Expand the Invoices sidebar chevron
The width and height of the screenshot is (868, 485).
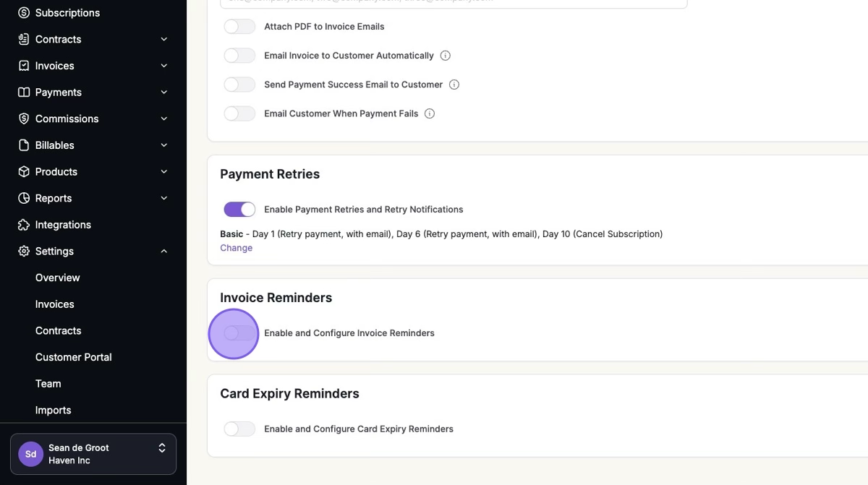(164, 66)
